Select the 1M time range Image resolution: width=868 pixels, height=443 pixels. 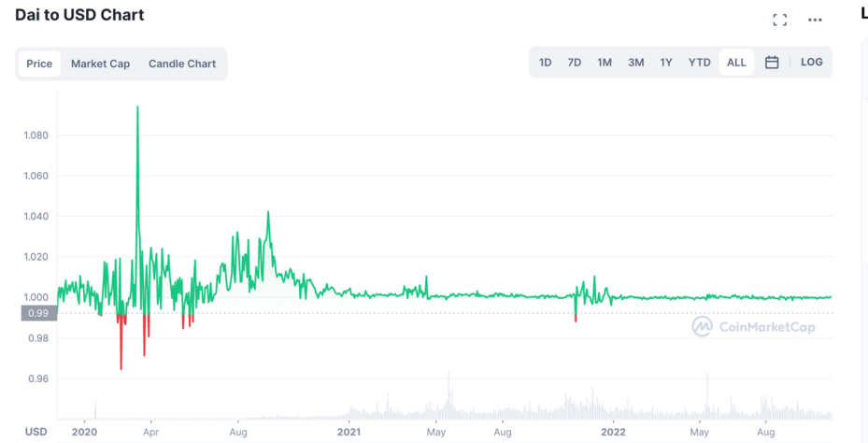(x=605, y=63)
